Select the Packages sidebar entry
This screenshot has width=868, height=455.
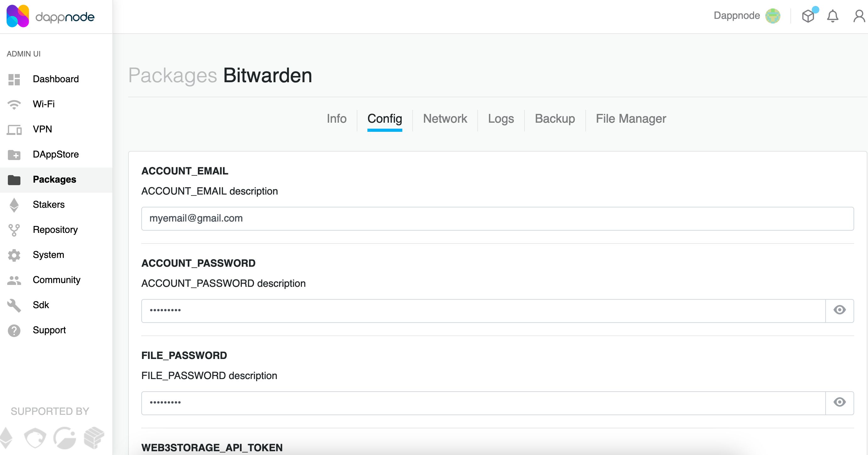click(x=56, y=179)
